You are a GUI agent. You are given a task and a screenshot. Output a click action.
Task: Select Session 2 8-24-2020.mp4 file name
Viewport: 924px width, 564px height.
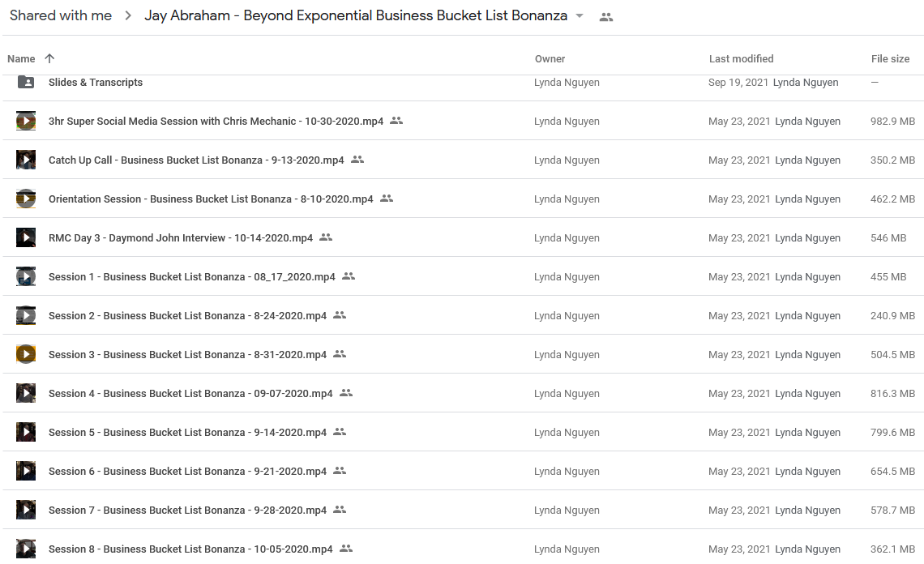187,316
